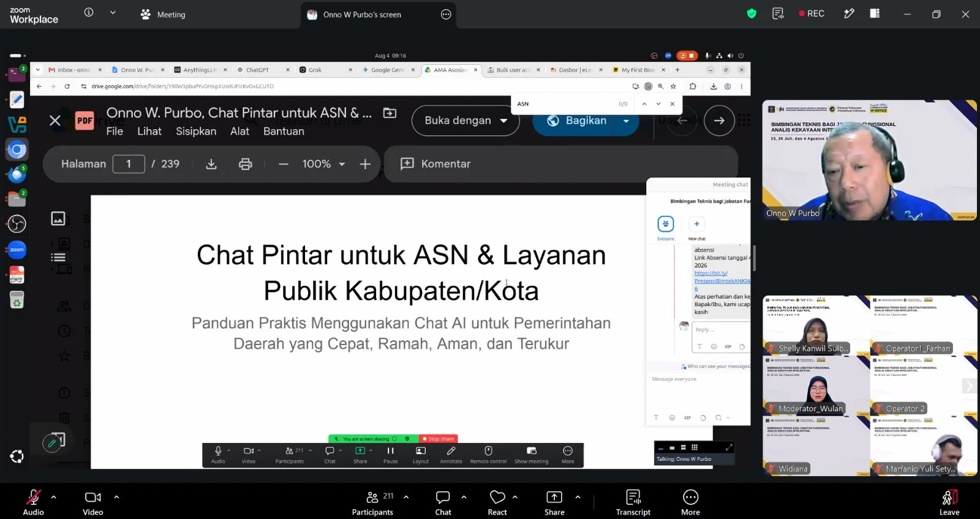980x519 pixels.
Task: Open the bit.ly absensi link in chat
Action: (x=722, y=280)
